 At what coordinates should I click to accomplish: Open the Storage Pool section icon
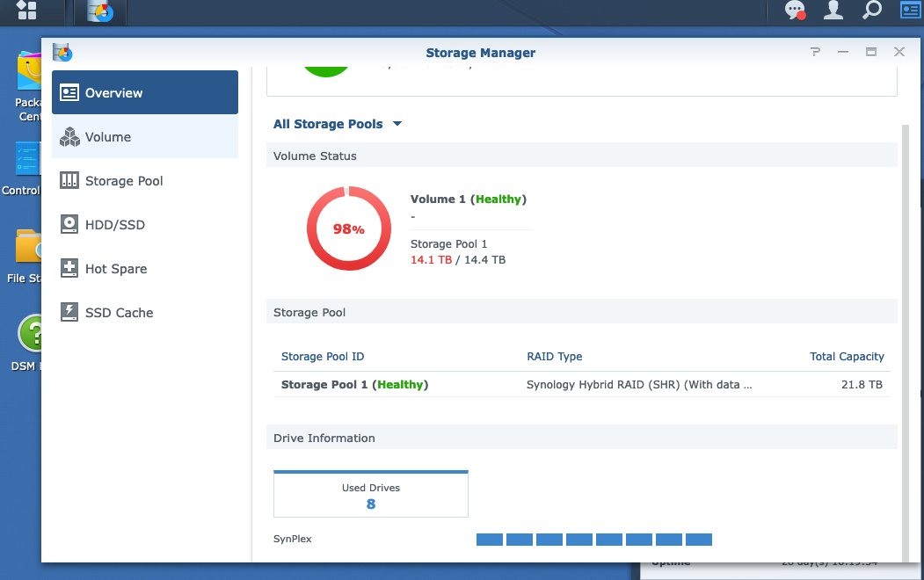pos(69,181)
